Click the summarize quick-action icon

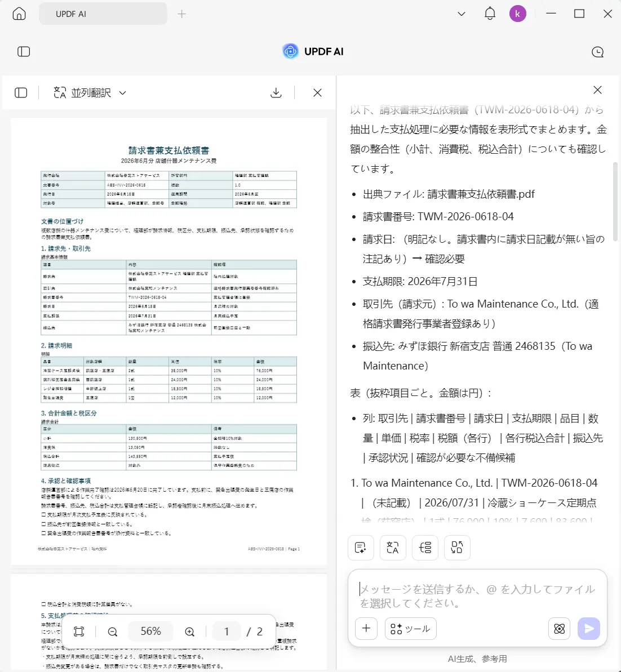tap(361, 548)
